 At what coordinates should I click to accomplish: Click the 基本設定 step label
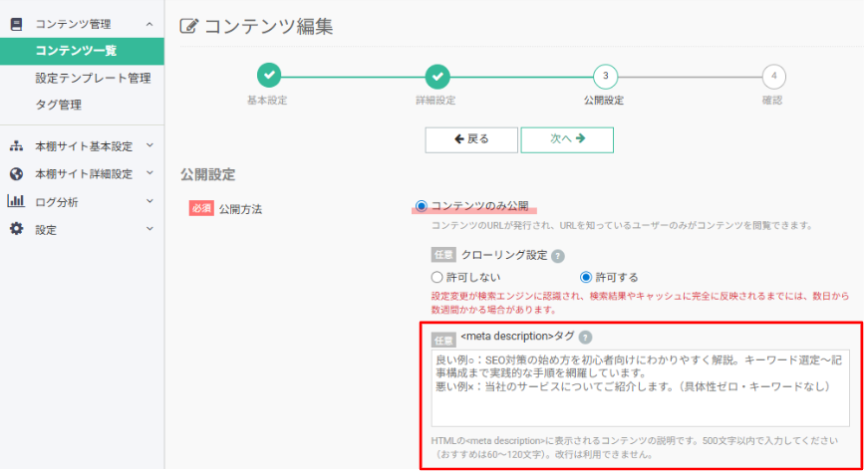[267, 101]
